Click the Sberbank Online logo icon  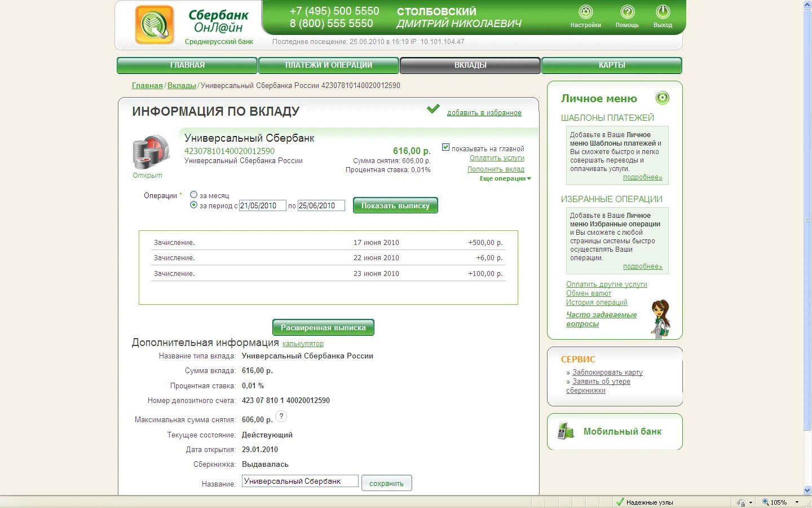155,25
